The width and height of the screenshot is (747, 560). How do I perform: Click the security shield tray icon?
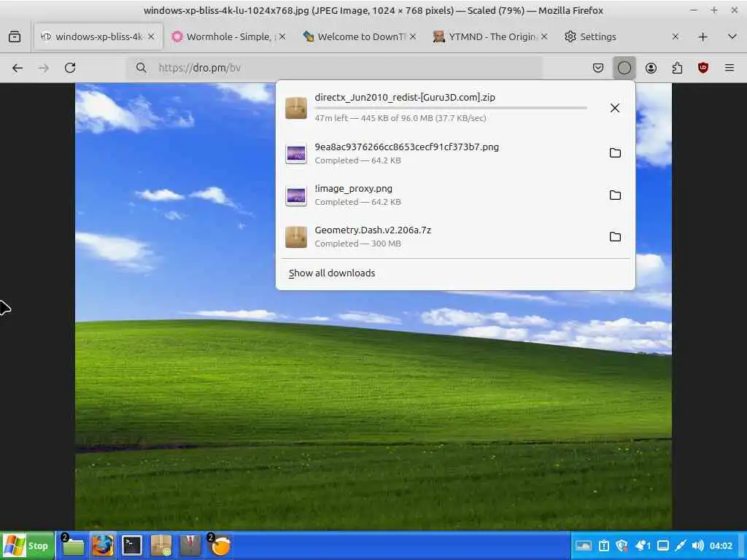pos(622,545)
